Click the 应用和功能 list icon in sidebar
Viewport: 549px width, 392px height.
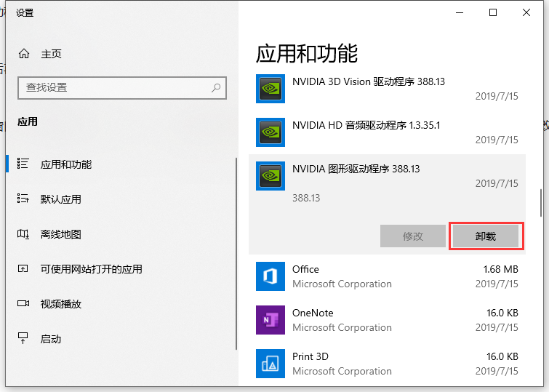pos(23,164)
